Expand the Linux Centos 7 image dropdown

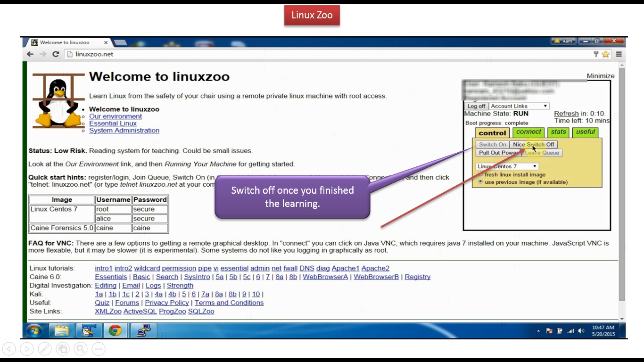(507, 166)
